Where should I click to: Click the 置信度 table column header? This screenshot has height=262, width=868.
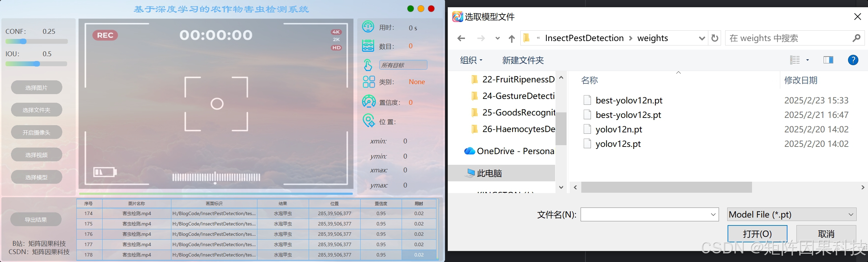[x=381, y=203]
